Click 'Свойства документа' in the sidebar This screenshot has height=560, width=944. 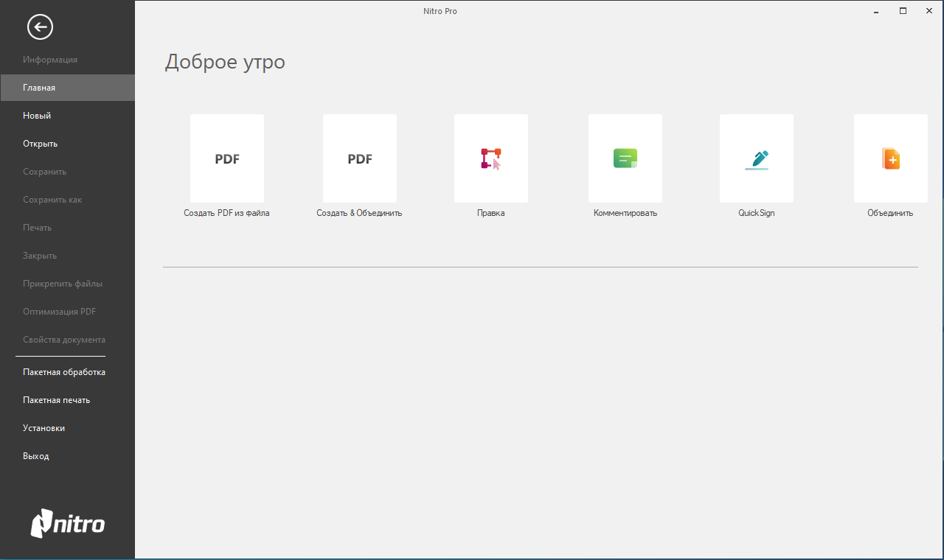pos(63,339)
